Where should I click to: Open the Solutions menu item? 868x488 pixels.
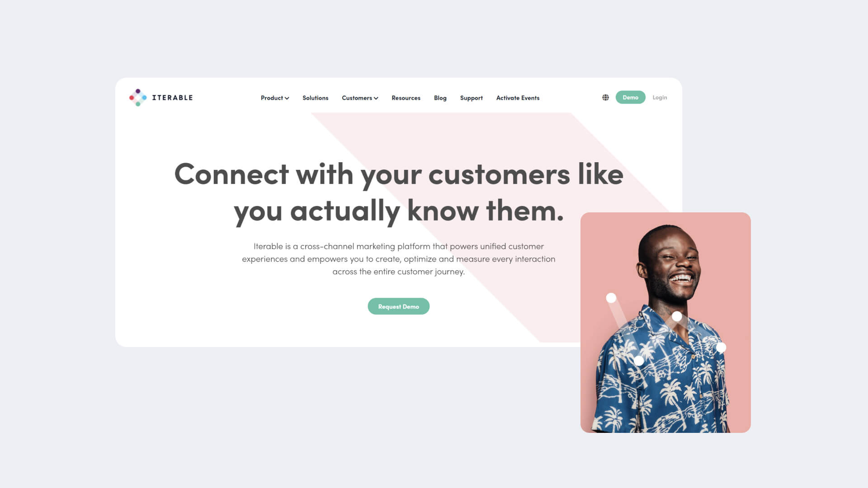pos(315,97)
